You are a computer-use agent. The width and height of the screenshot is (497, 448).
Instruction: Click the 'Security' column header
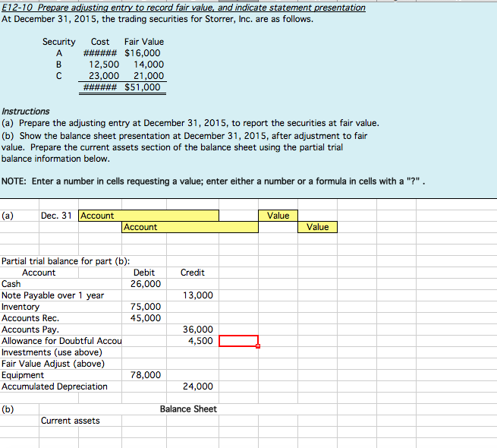coord(59,42)
